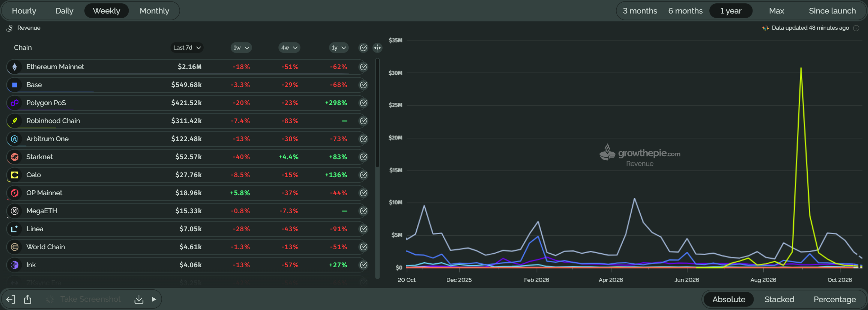Click the download icon in bottom toolbar
Viewport: 868px width, 310px height.
[x=139, y=299]
